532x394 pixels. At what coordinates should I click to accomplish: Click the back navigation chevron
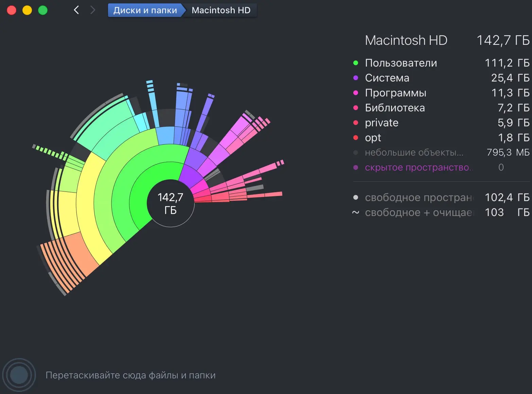pyautogui.click(x=76, y=10)
